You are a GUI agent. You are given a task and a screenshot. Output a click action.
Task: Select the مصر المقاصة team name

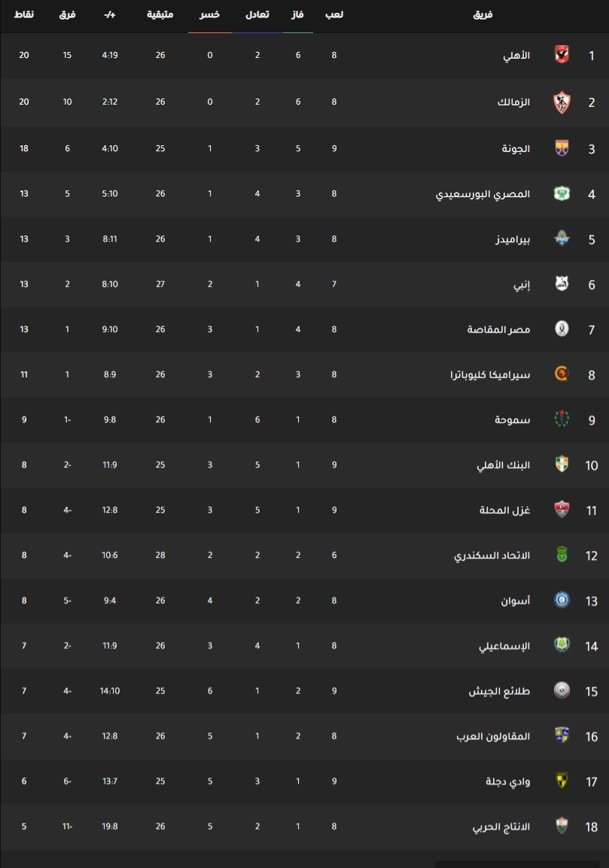click(x=499, y=330)
